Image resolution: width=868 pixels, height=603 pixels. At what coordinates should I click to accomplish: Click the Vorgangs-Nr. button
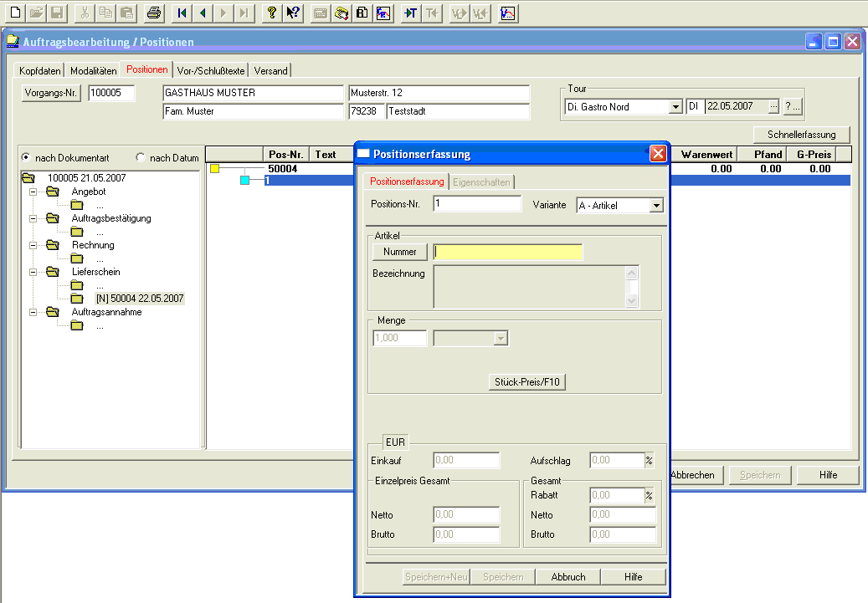click(51, 92)
